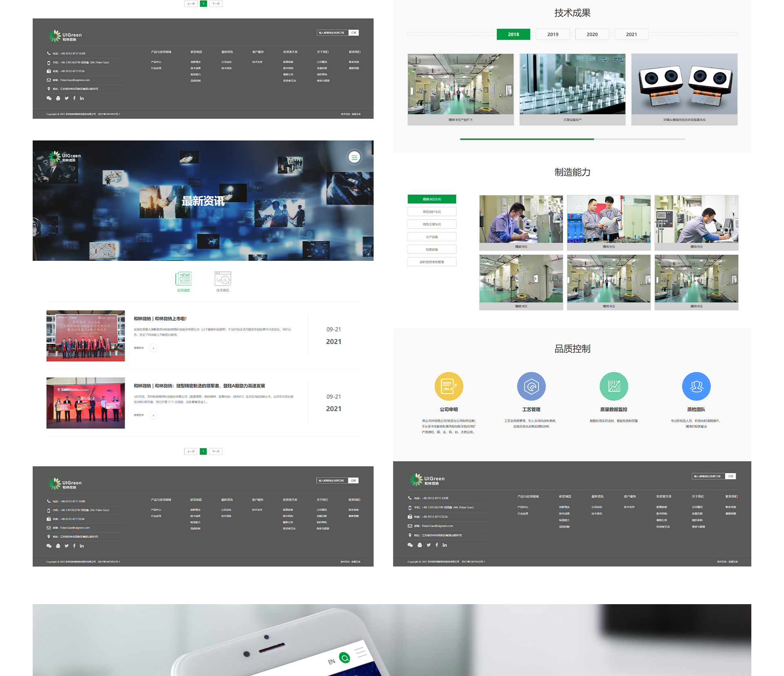Image resolution: width=784 pixels, height=676 pixels.
Task: Switch to the 2020 year tab
Action: pos(592,34)
